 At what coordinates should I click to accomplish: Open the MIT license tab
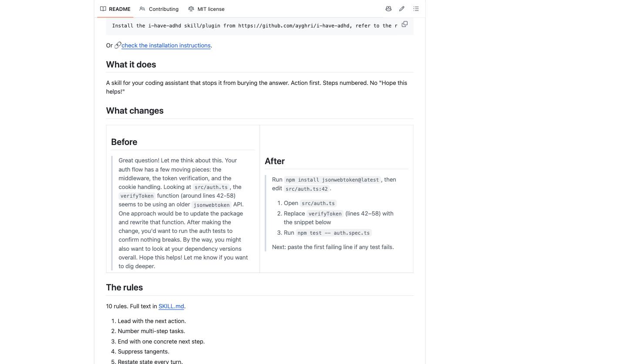point(206,9)
